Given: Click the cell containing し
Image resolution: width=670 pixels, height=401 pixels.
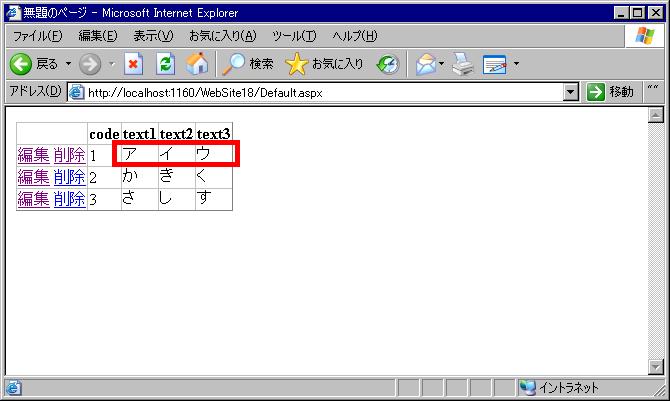Looking at the screenshot, I should (x=176, y=199).
